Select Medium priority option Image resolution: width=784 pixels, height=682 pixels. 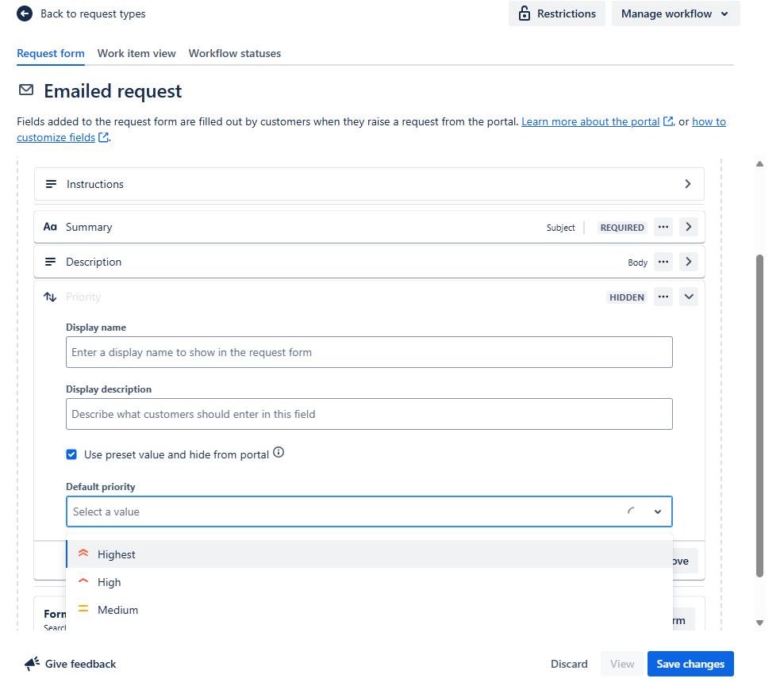click(x=370, y=610)
